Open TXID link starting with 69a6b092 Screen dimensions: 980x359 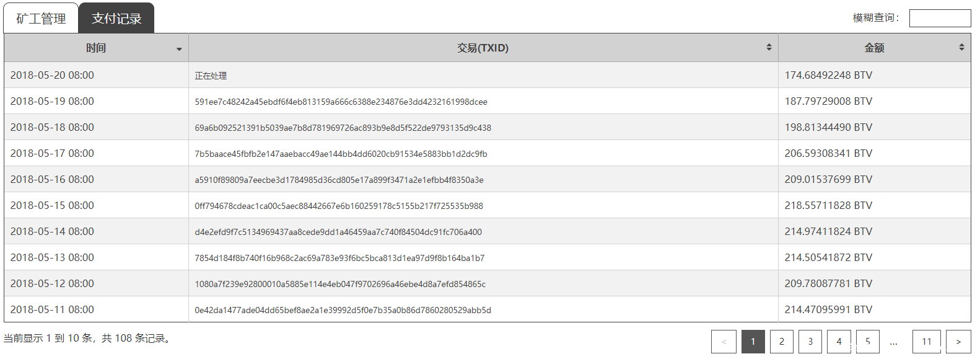pyautogui.click(x=343, y=128)
